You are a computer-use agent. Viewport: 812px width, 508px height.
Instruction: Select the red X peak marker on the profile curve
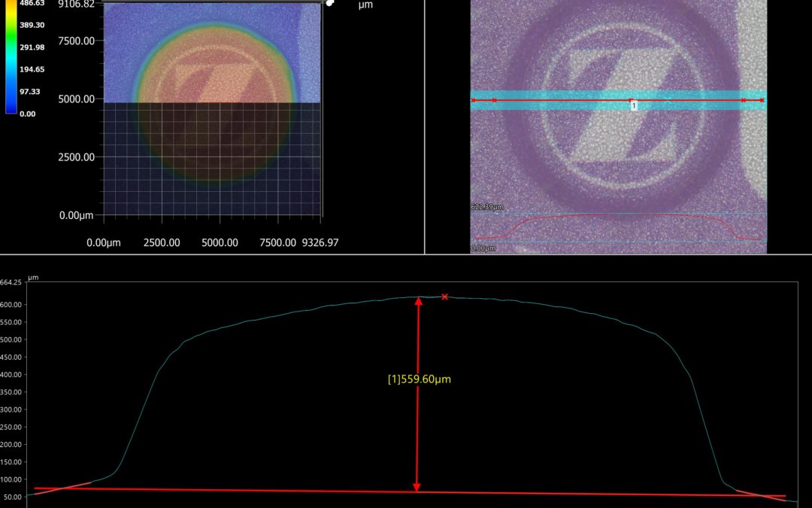444,297
